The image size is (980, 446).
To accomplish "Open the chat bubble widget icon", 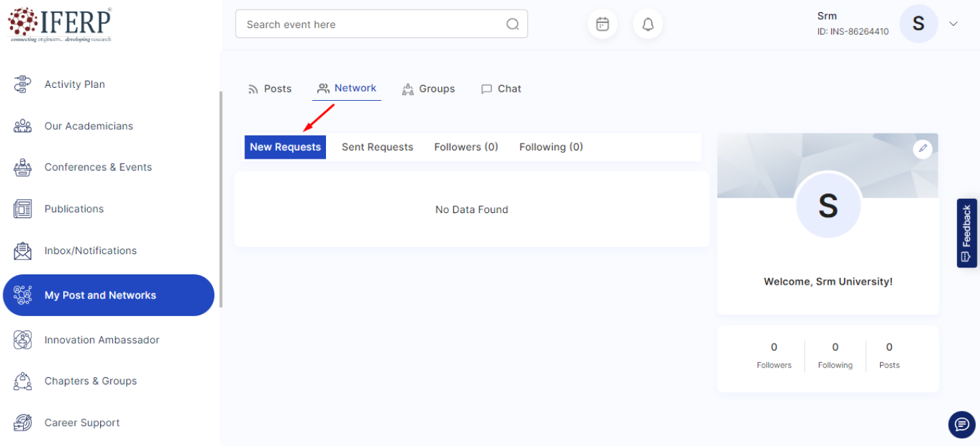I will pyautogui.click(x=961, y=425).
